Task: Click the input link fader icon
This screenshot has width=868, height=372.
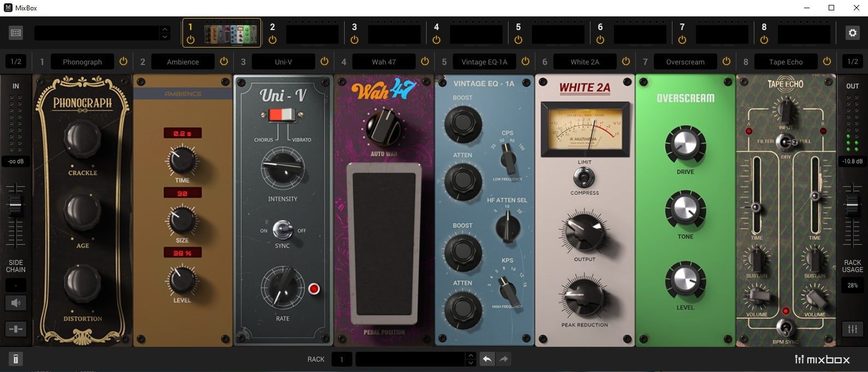Action: pyautogui.click(x=16, y=329)
